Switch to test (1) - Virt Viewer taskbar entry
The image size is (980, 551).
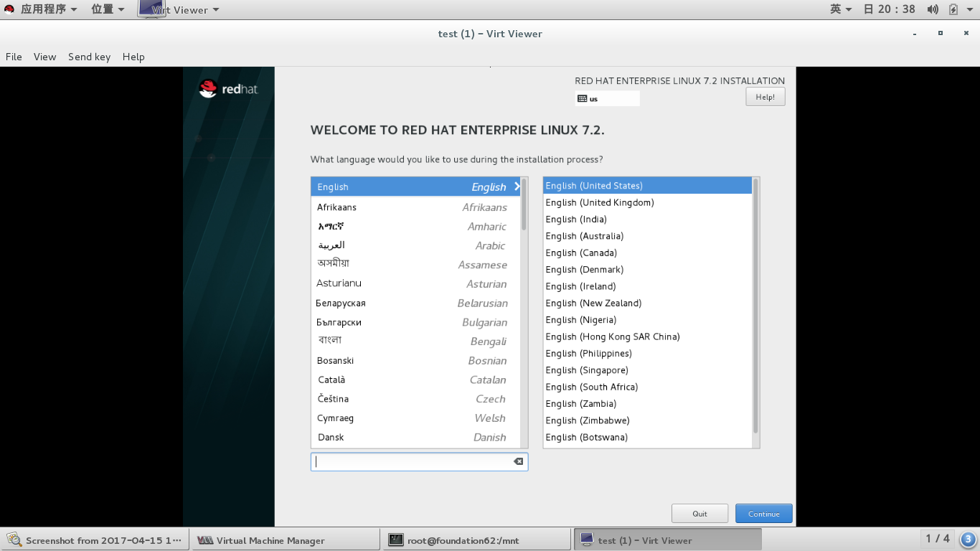668,540
